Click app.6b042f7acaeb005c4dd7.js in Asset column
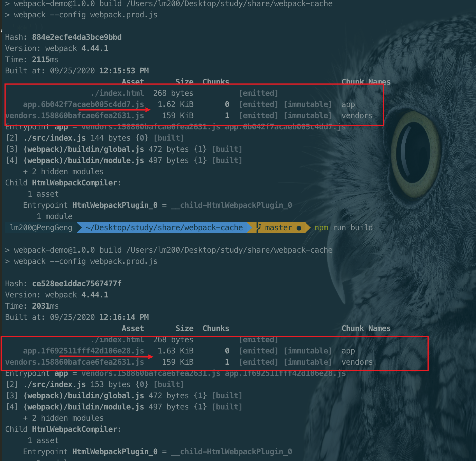Image resolution: width=476 pixels, height=461 pixels. tap(84, 104)
